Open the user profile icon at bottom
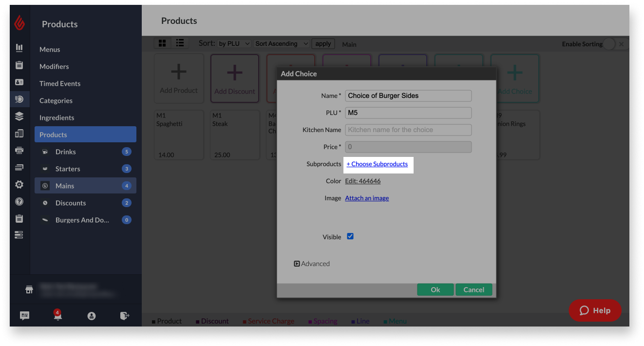The height and width of the screenshot is (346, 644). pyautogui.click(x=91, y=315)
